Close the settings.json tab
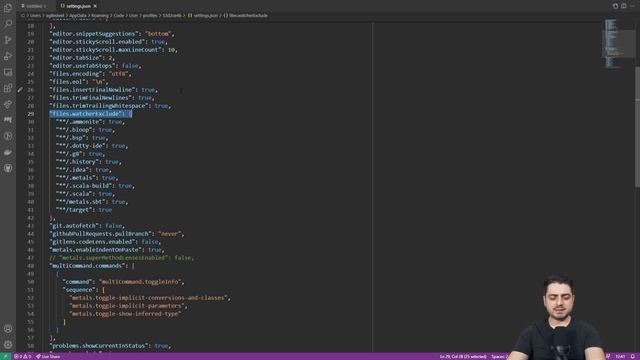The width and height of the screenshot is (640, 360). point(95,6)
